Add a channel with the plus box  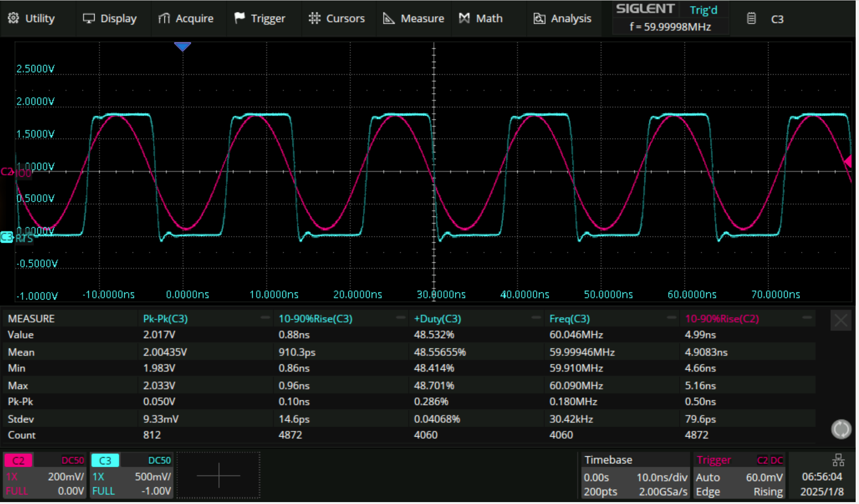pyautogui.click(x=219, y=475)
